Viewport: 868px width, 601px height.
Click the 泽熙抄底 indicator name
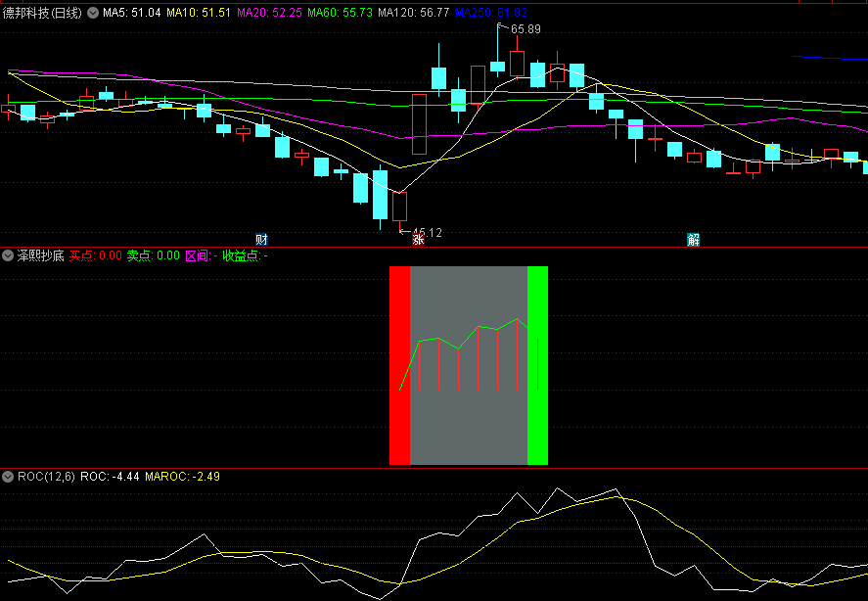point(40,255)
